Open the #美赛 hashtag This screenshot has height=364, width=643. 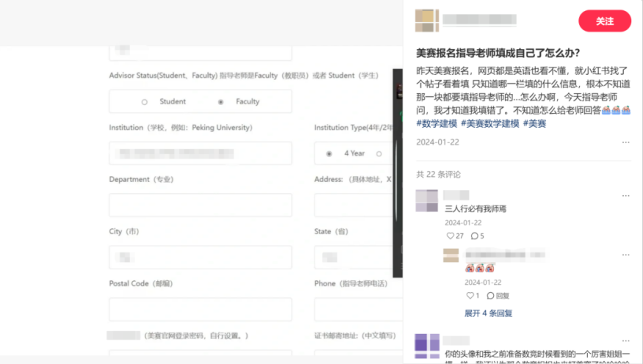[534, 123]
